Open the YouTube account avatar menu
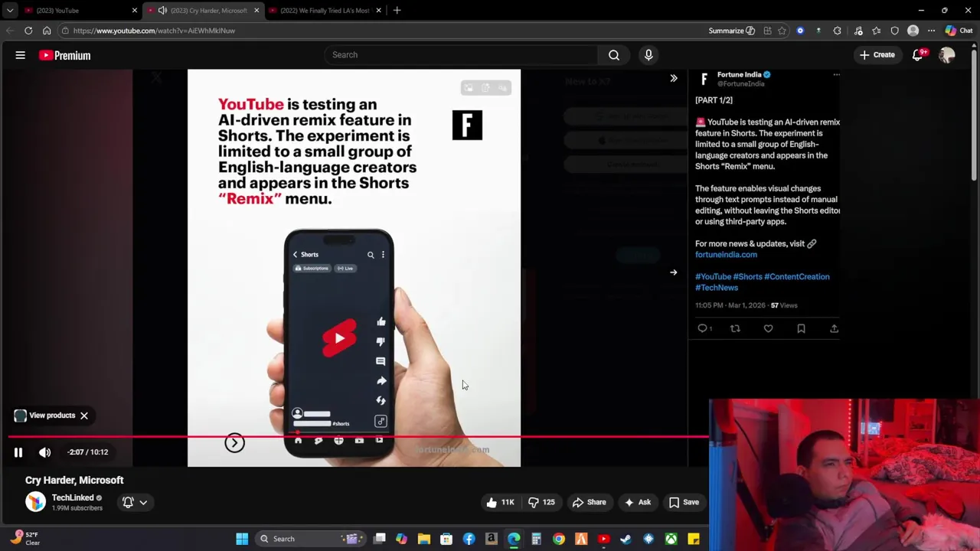 [947, 55]
